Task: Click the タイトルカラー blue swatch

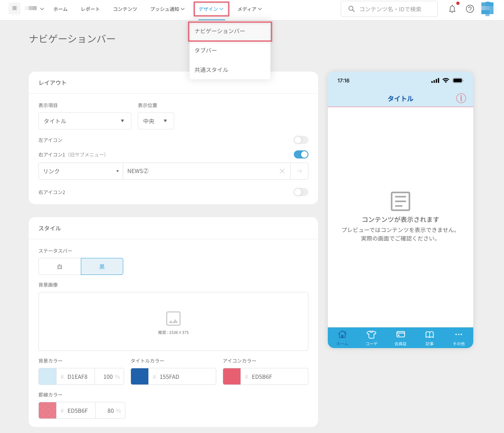Action: [x=139, y=376]
